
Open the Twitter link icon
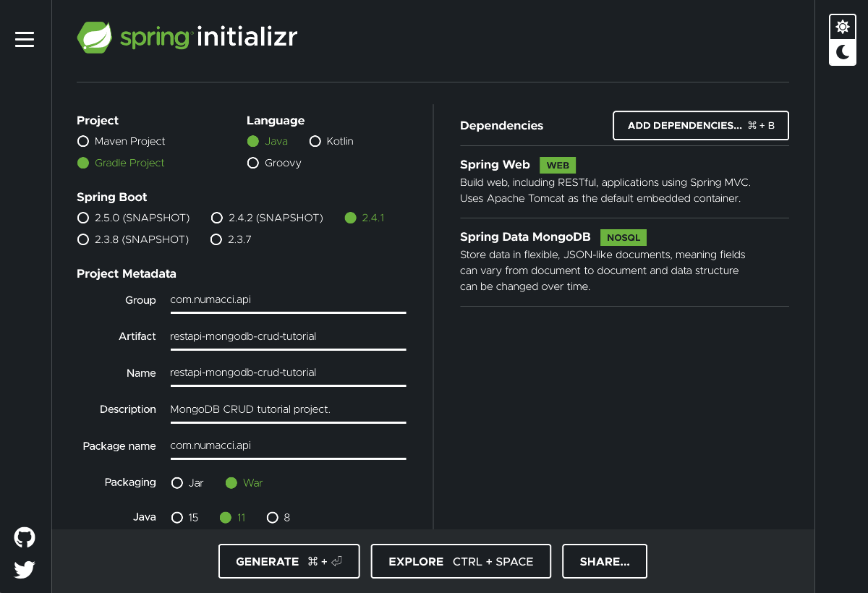(25, 570)
